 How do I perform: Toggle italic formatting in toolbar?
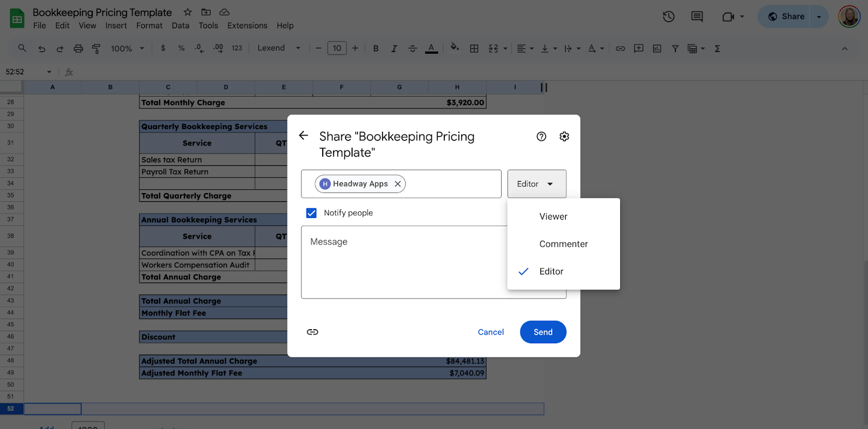(x=394, y=48)
